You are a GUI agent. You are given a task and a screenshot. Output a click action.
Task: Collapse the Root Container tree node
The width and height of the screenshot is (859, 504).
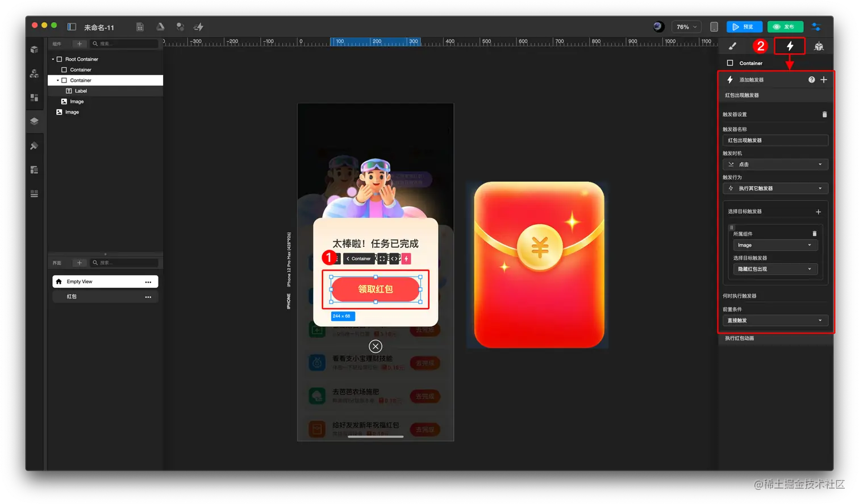(x=53, y=59)
